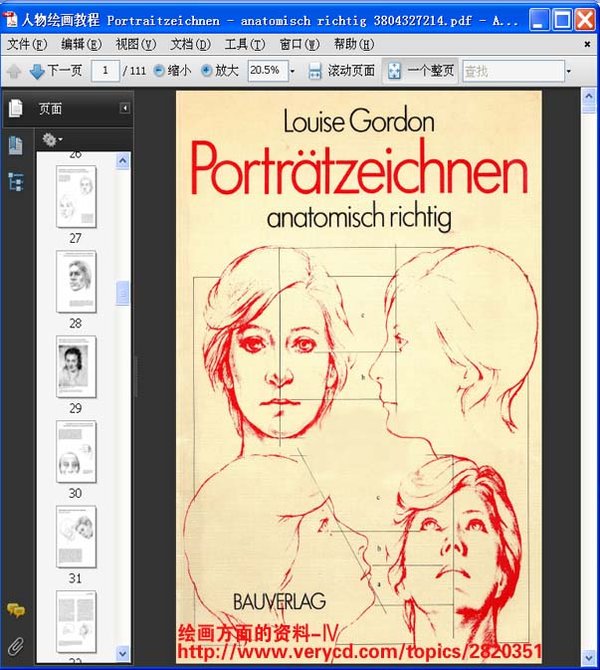Open the 文件(F) menu
This screenshot has height=670, width=600.
[x=26, y=44]
